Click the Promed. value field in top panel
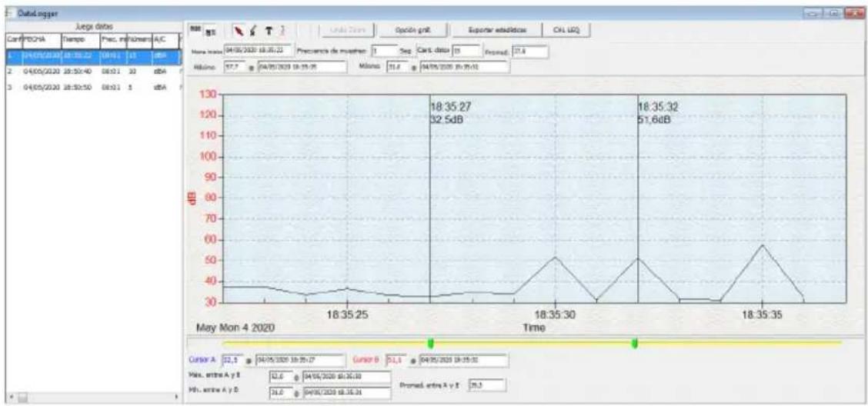The image size is (868, 406). point(529,52)
